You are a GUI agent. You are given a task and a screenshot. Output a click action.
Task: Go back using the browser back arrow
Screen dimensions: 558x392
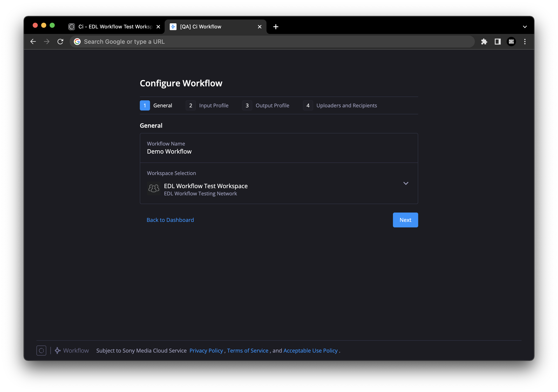[x=33, y=42]
